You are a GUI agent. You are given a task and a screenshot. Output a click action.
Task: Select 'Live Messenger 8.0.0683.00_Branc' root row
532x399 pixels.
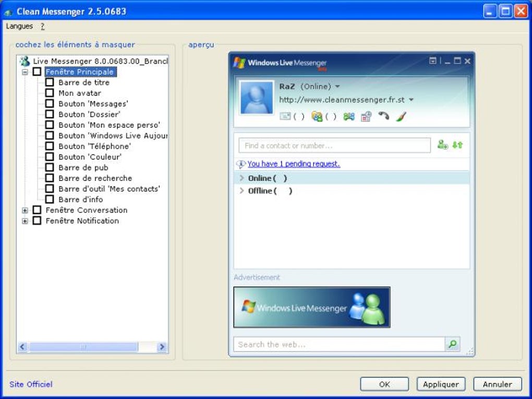tap(101, 61)
